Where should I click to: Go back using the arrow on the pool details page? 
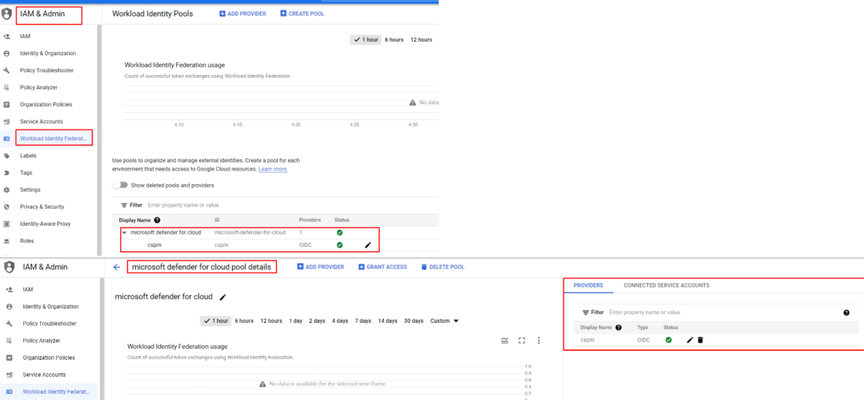pyautogui.click(x=116, y=267)
